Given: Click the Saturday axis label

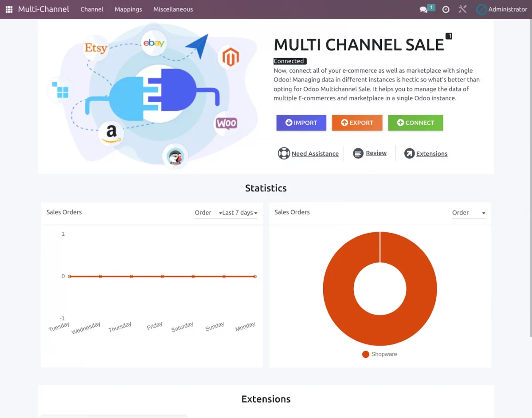Looking at the screenshot, I should tap(182, 327).
